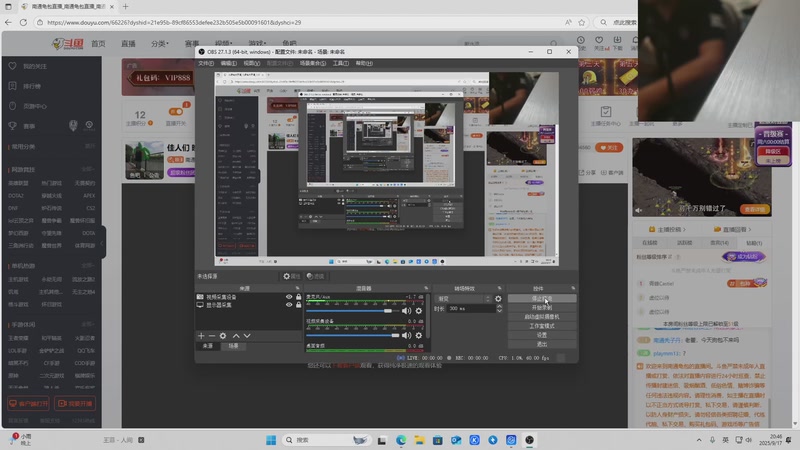
Task: Go back in the browser
Action: click(8, 22)
